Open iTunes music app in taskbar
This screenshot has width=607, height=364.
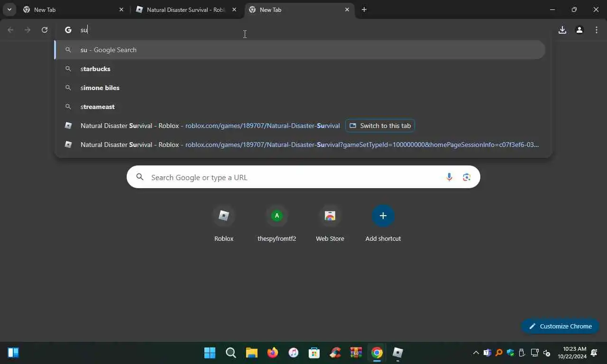click(x=294, y=353)
